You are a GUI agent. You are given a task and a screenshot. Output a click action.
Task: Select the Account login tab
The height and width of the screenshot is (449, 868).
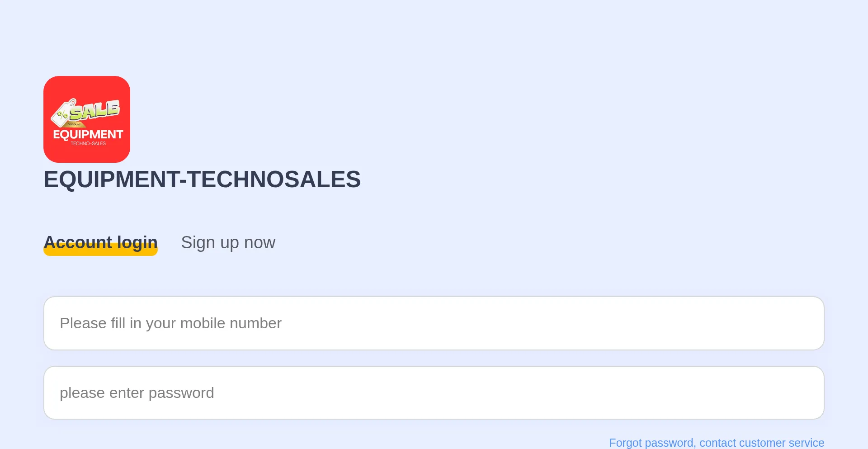pyautogui.click(x=100, y=242)
